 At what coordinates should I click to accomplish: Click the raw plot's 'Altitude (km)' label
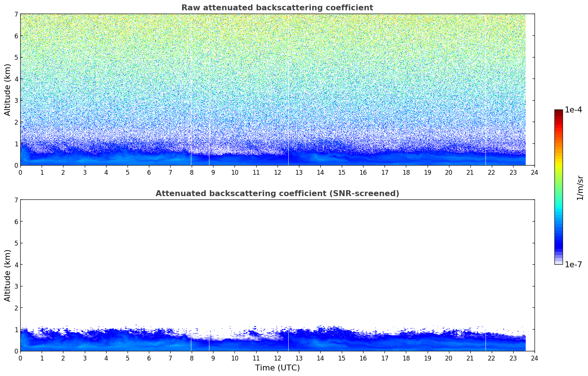point(8,90)
